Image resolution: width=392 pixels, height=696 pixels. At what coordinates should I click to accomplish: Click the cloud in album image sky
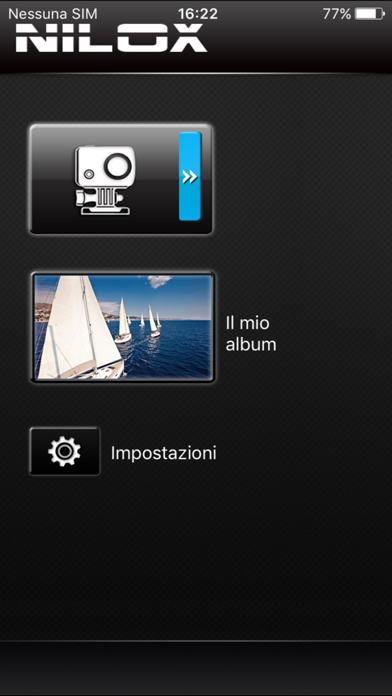pyautogui.click(x=159, y=281)
